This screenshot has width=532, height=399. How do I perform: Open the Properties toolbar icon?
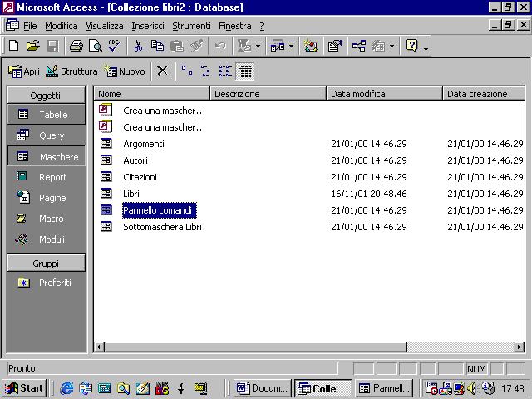[x=334, y=46]
